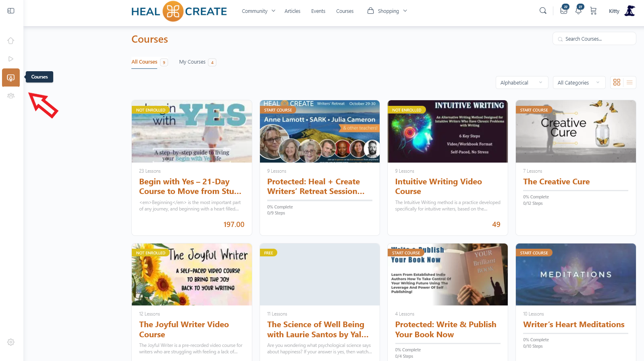
Task: Select the highlighted Courses sidebar icon
Action: [11, 77]
